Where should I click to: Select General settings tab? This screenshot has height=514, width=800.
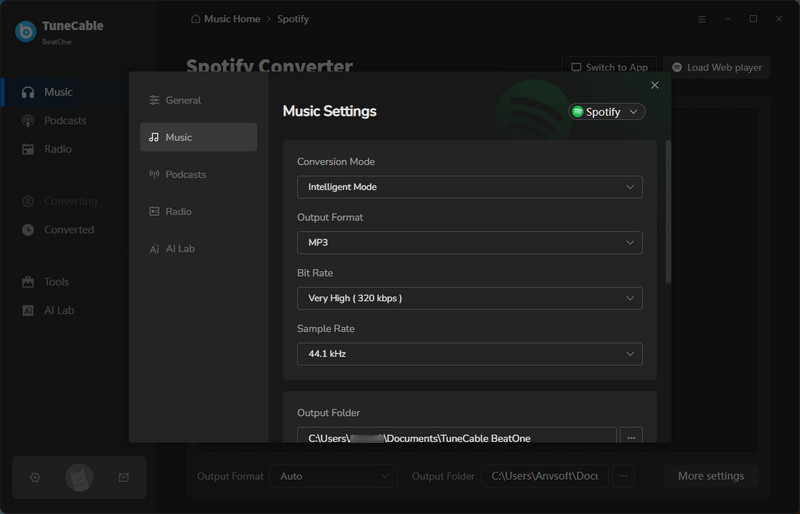click(x=198, y=100)
